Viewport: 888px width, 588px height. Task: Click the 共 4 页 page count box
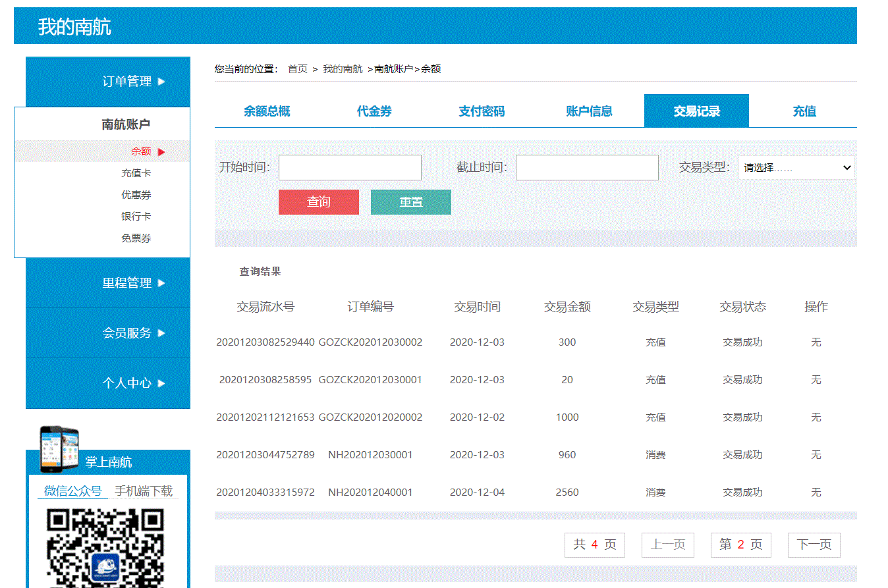tap(594, 545)
